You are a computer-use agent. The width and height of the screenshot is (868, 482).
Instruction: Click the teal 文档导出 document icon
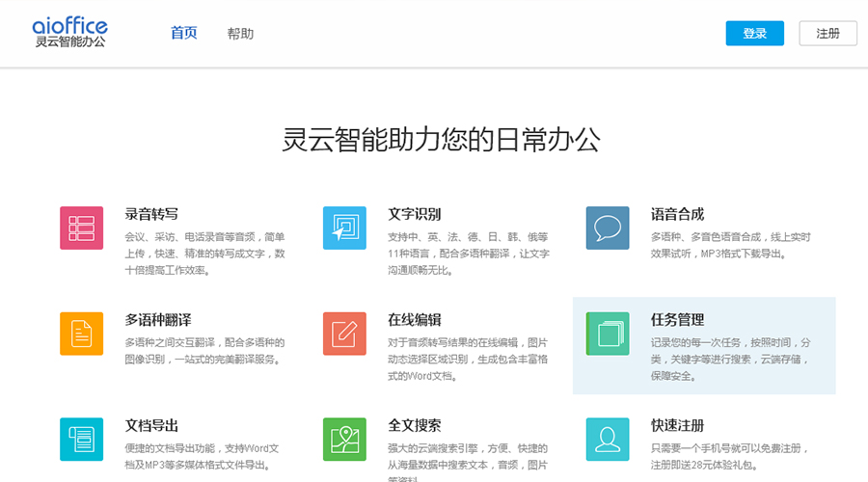coord(81,439)
